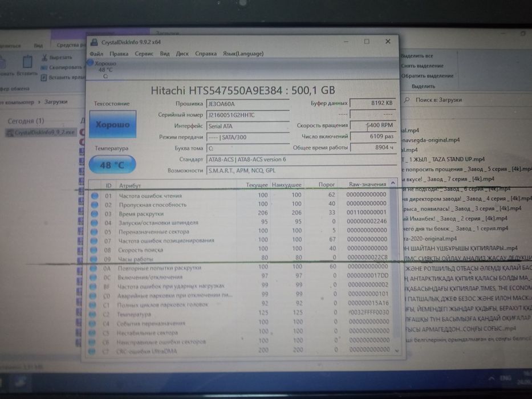Click status icon of Запуски/остановки шпинделя row
532x399 pixels.
(x=94, y=223)
